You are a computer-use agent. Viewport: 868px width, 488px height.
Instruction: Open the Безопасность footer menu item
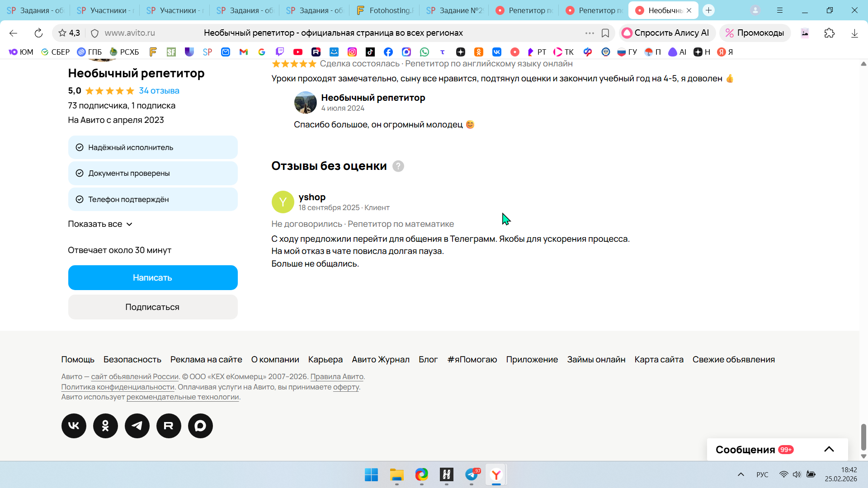coord(132,360)
